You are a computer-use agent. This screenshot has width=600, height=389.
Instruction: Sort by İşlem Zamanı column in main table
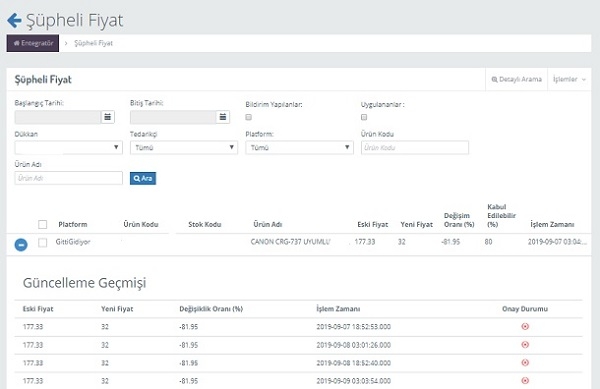(552, 225)
